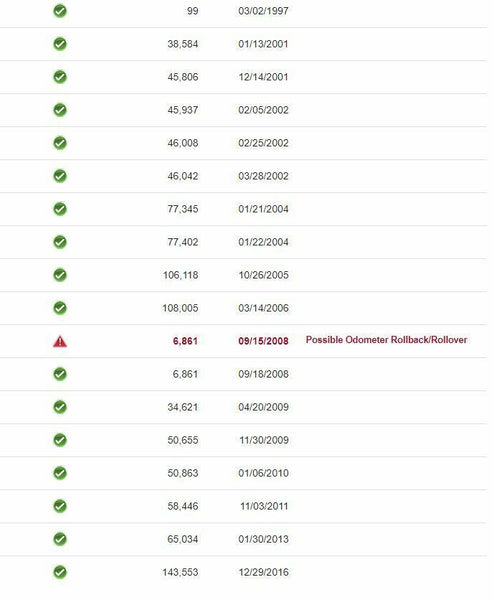Click green check for 01/30/2013 entry
The height and width of the screenshot is (600, 494).
60,539
